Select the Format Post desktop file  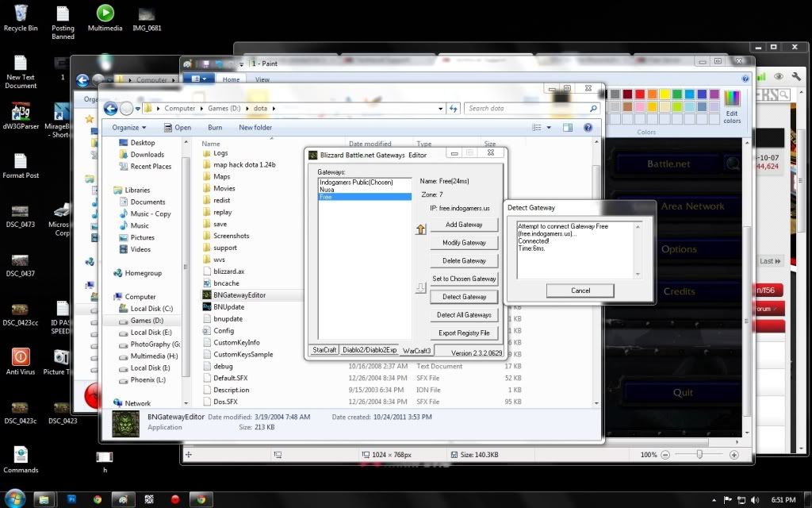21,166
